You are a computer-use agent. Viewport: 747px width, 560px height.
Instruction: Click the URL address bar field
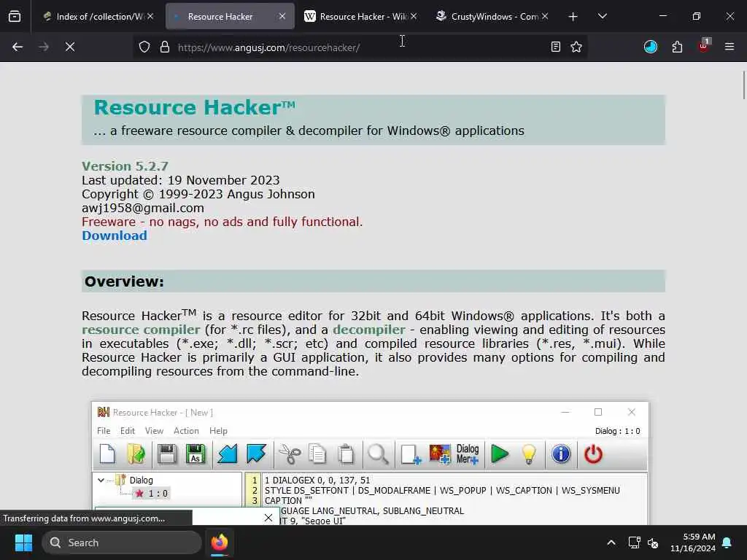[x=360, y=47]
